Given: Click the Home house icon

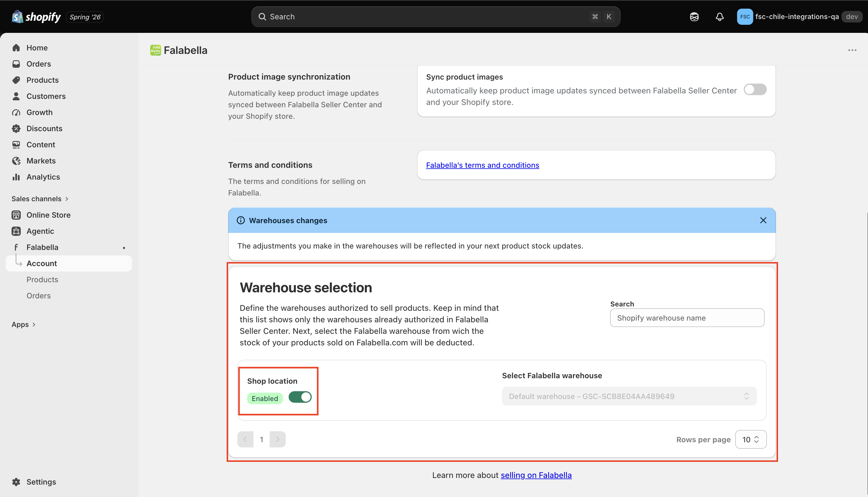Looking at the screenshot, I should coord(16,48).
